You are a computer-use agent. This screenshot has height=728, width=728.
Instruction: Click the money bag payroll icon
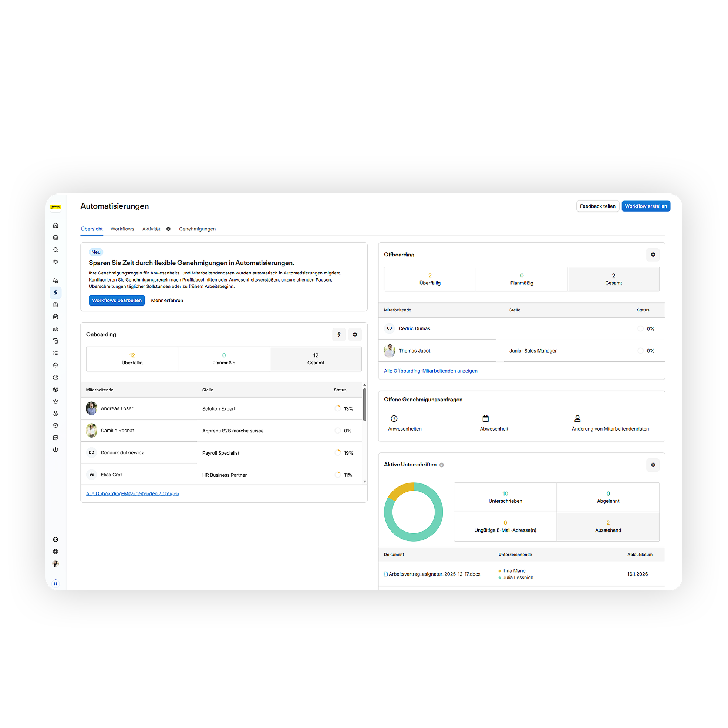point(55,413)
